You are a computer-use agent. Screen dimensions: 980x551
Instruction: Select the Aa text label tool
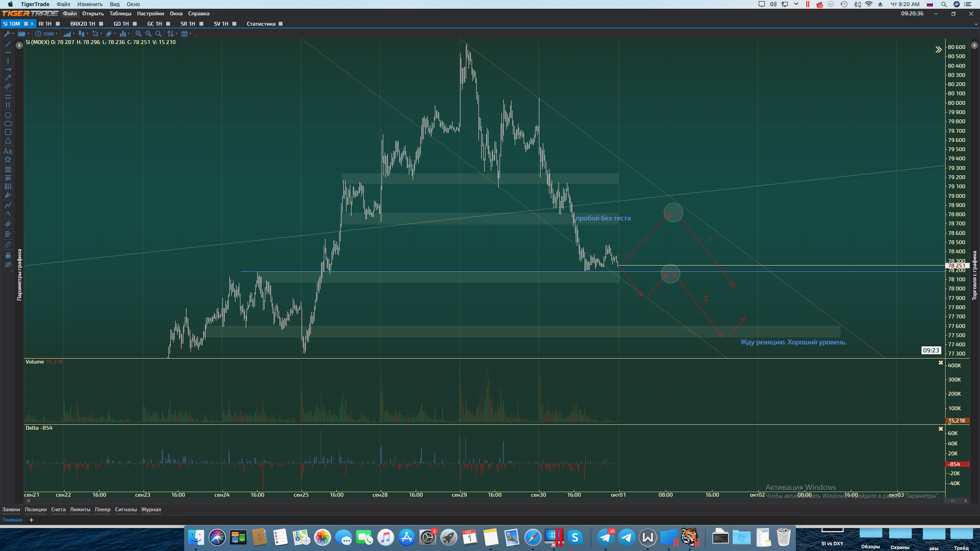(8, 151)
